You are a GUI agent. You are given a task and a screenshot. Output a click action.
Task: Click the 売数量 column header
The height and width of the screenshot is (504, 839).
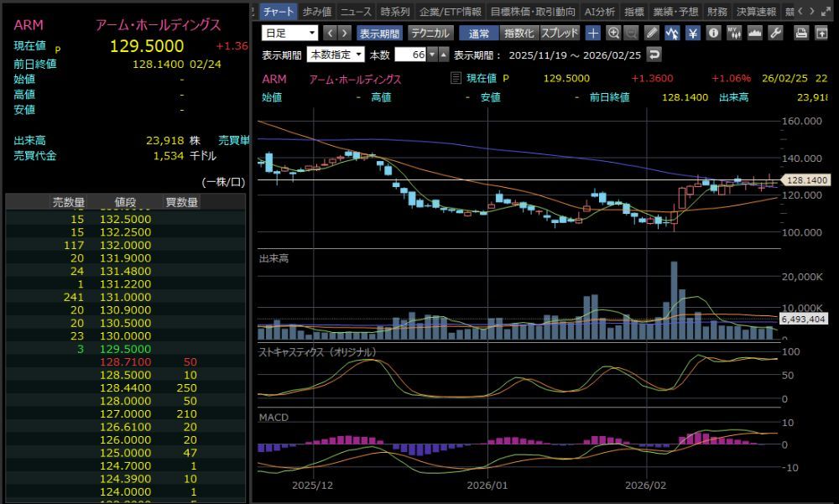pyautogui.click(x=69, y=202)
